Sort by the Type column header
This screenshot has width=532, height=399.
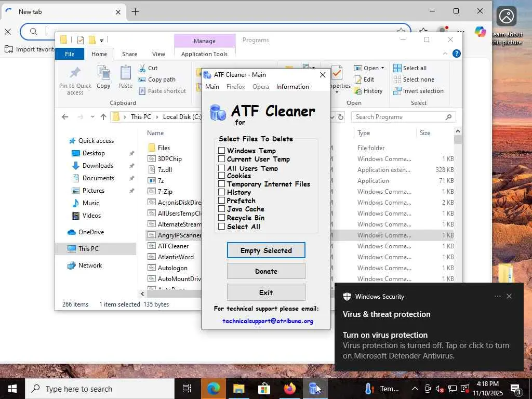click(363, 133)
